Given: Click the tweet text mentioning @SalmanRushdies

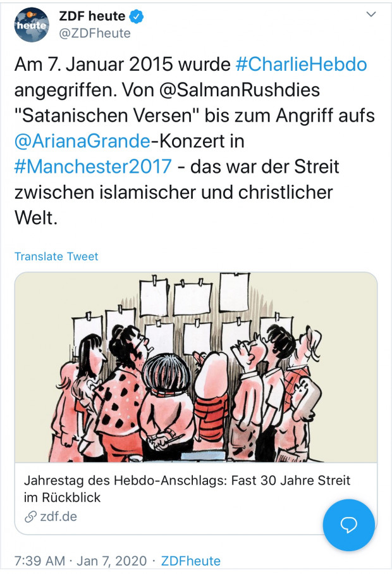Looking at the screenshot, I should click(240, 90).
